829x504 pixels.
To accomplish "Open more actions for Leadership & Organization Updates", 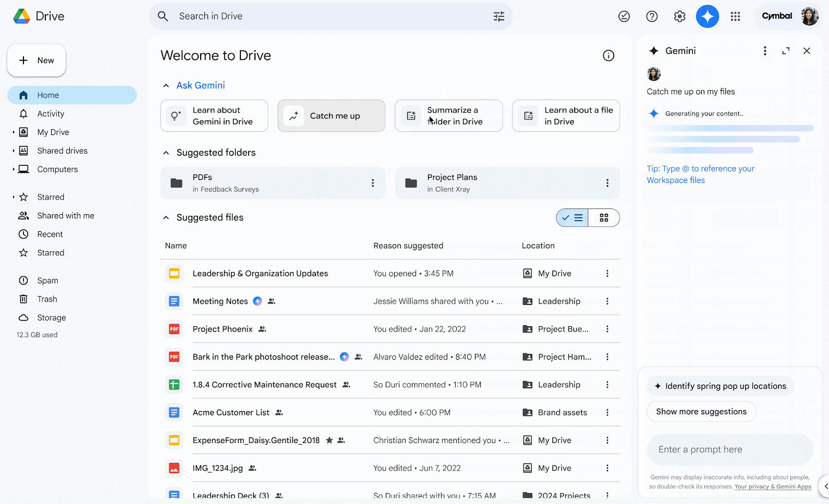I will coord(607,274).
